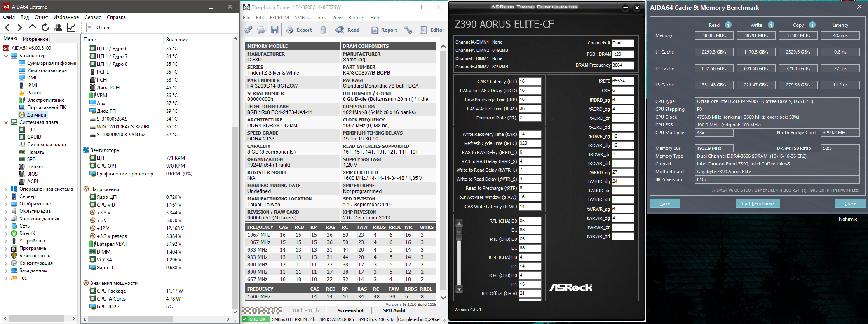Expand the Операционная система node
Screen dimensions: 868x324
tap(6, 189)
